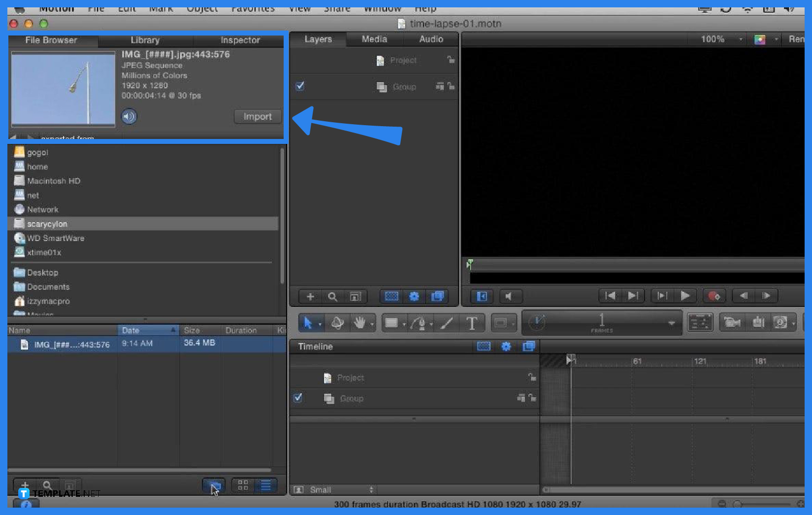Show masks in the Layers panel

[391, 296]
